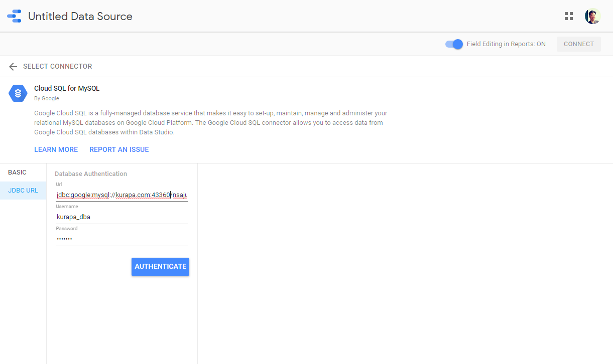
Task: Click the Password input field
Action: tap(122, 239)
